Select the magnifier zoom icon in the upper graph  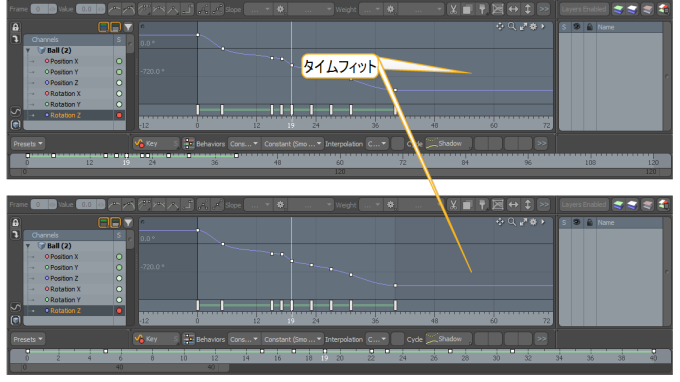(512, 26)
